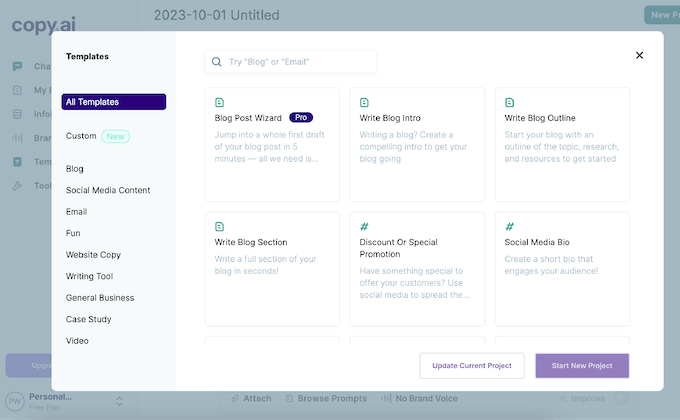Open the Write Blog Intro template card
This screenshot has height=420, width=680.
coord(417,144)
